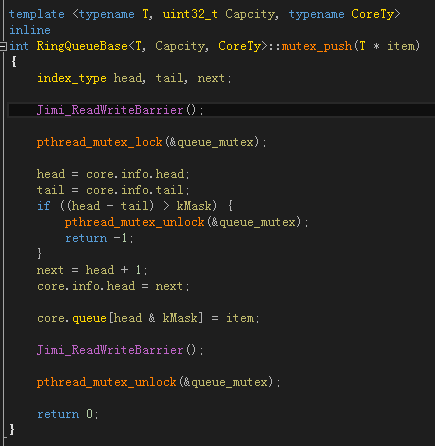
Task: Click the 'return -1;' statement
Action: click(x=99, y=238)
